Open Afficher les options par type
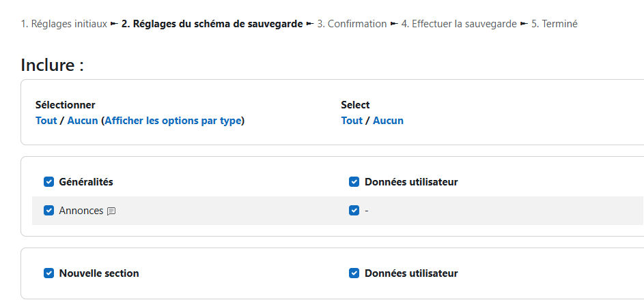The width and height of the screenshot is (644, 300). point(173,121)
